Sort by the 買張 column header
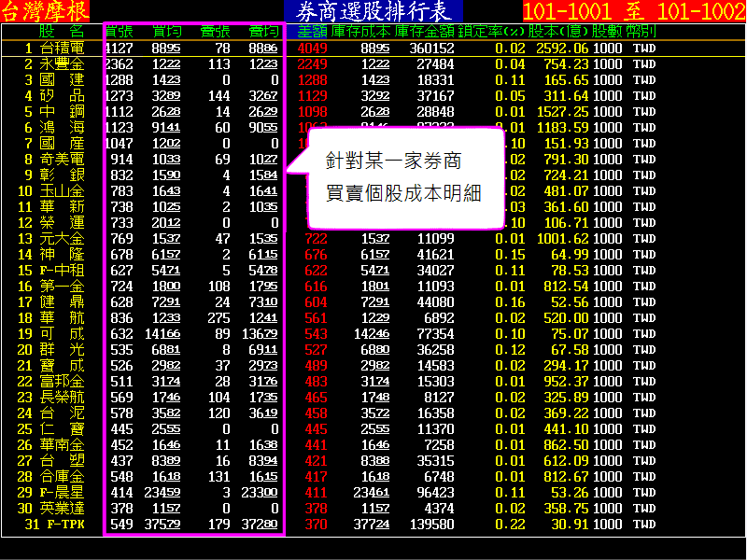This screenshot has width=747, height=560. click(x=119, y=32)
